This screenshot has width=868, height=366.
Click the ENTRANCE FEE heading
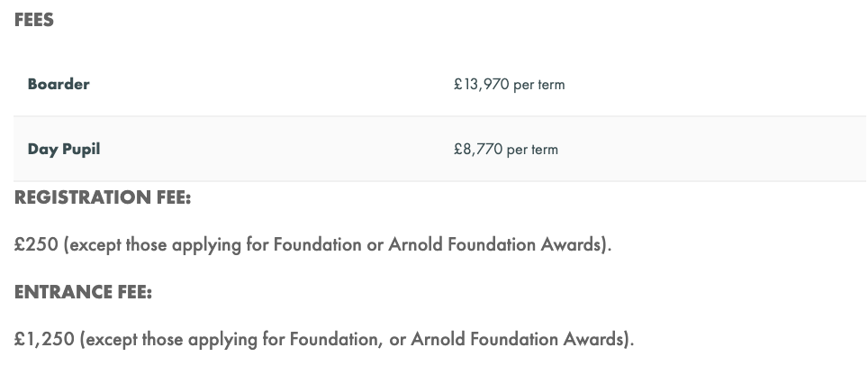point(83,292)
